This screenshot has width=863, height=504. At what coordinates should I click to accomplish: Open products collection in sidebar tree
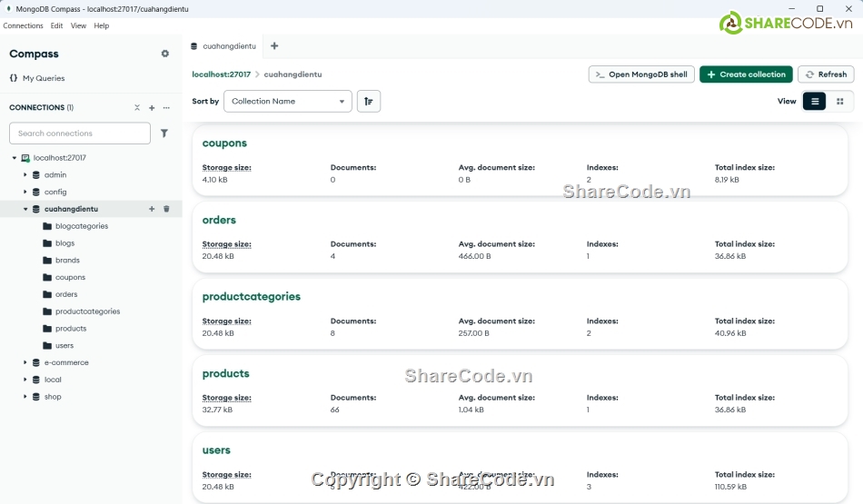point(71,329)
